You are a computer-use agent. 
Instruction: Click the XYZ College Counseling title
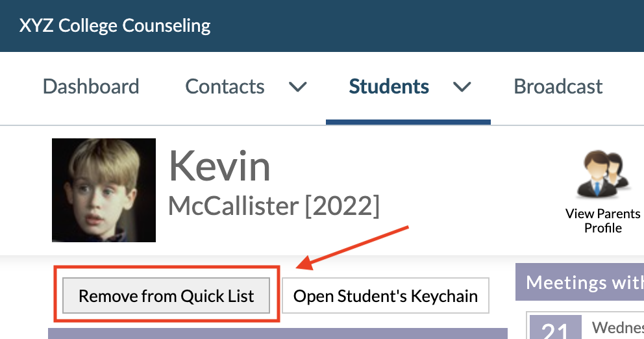(115, 25)
